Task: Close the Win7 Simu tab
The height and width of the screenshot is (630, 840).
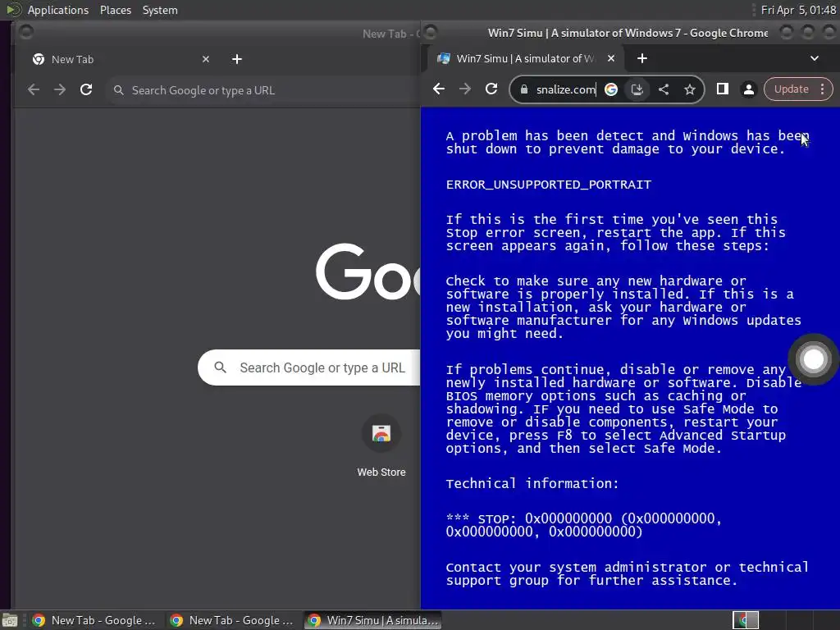Action: 610,58
